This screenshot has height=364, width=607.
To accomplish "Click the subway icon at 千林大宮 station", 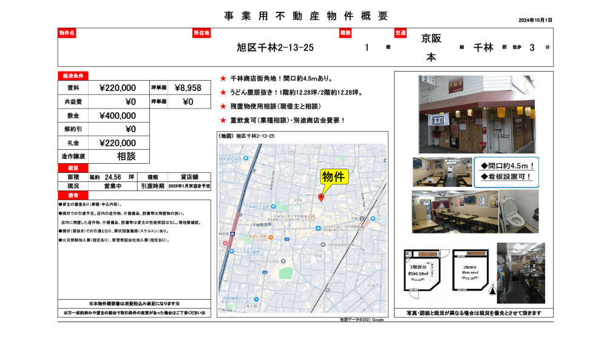I will click(x=232, y=234).
